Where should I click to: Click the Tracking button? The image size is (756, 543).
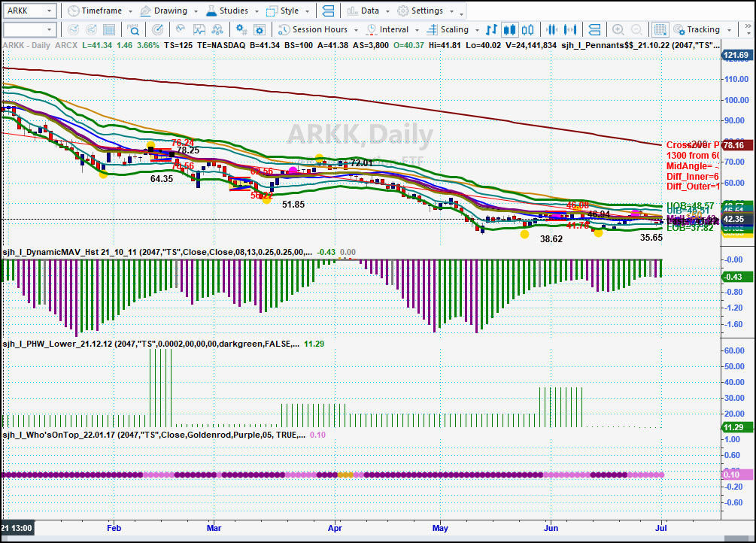(x=703, y=30)
